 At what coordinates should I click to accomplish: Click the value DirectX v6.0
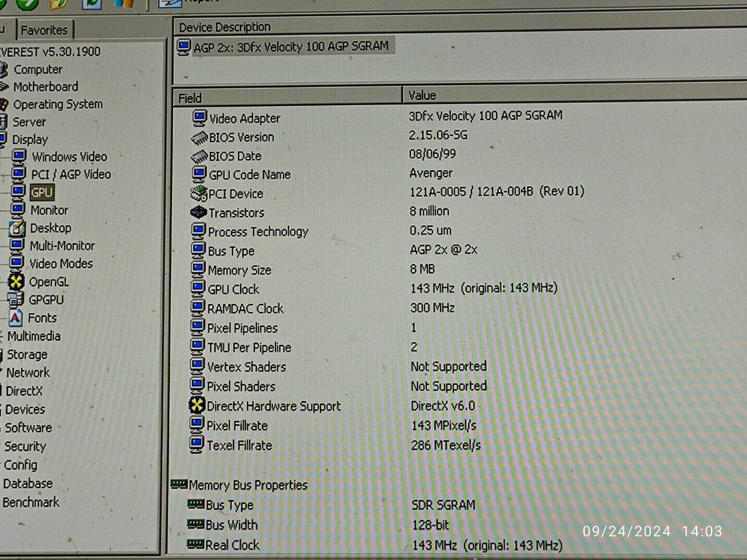click(443, 406)
